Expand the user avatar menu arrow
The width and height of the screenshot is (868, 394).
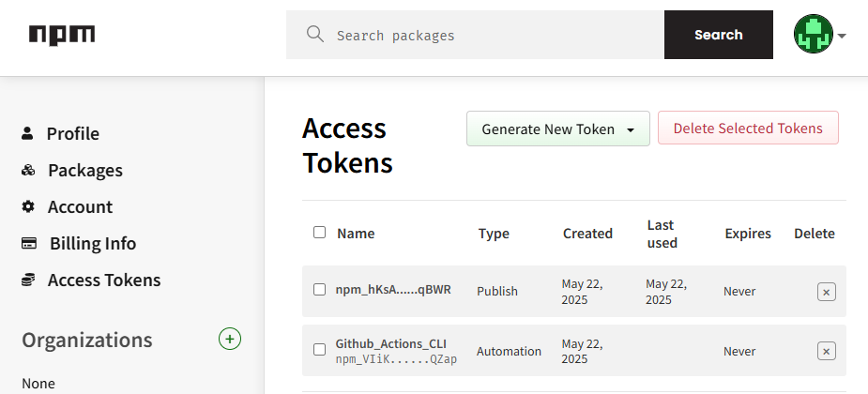(842, 36)
